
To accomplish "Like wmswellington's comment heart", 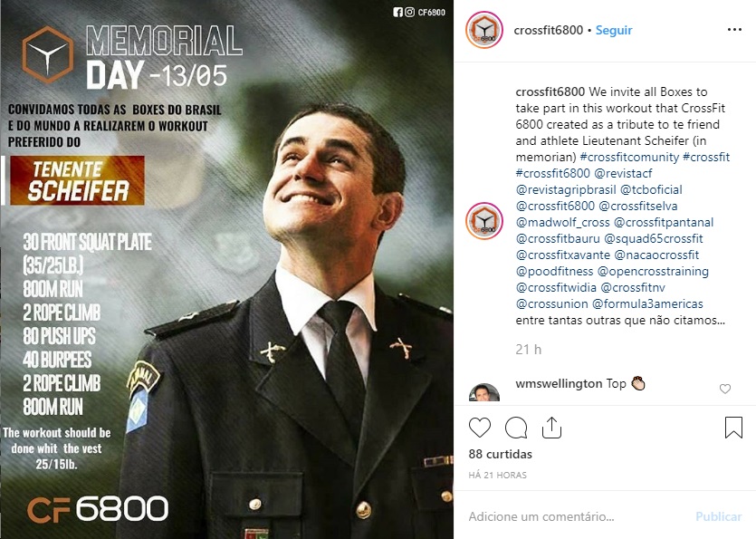I will [725, 389].
